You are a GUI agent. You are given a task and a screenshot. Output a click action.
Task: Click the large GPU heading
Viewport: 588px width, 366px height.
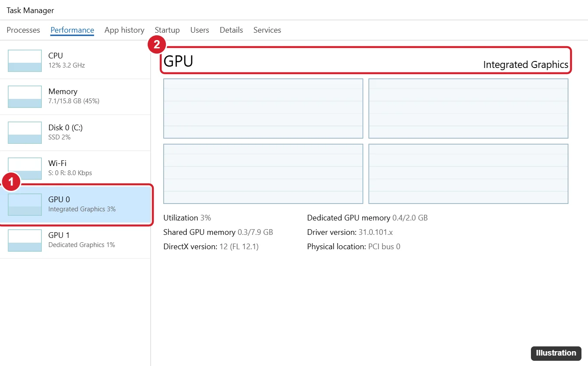coord(178,61)
